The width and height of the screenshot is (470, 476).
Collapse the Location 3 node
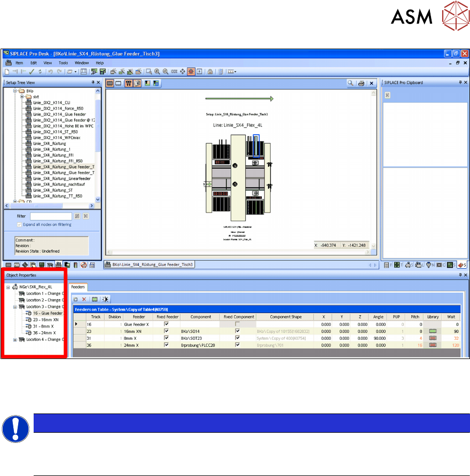pos(15,307)
